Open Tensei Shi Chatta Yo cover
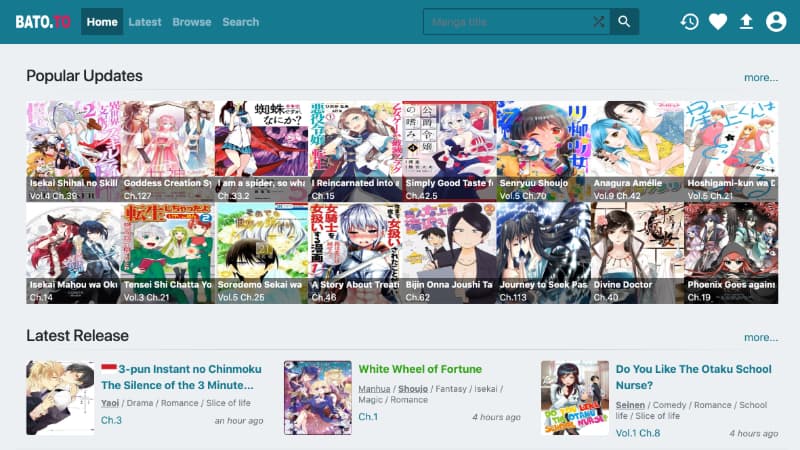The image size is (800, 450). [x=167, y=253]
